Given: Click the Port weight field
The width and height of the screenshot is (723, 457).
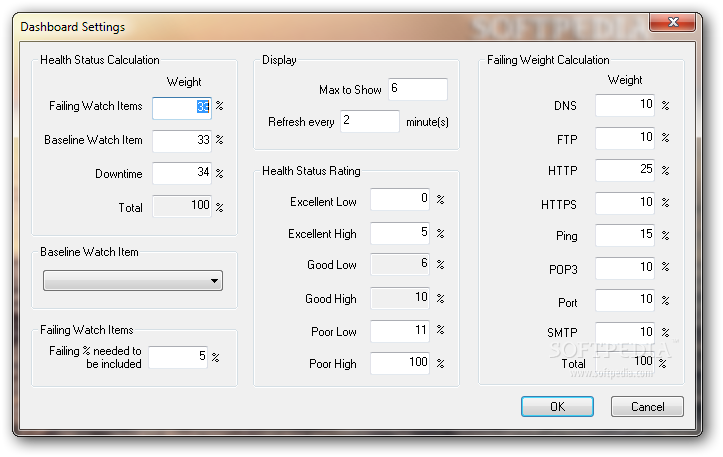Looking at the screenshot, I should [x=625, y=300].
